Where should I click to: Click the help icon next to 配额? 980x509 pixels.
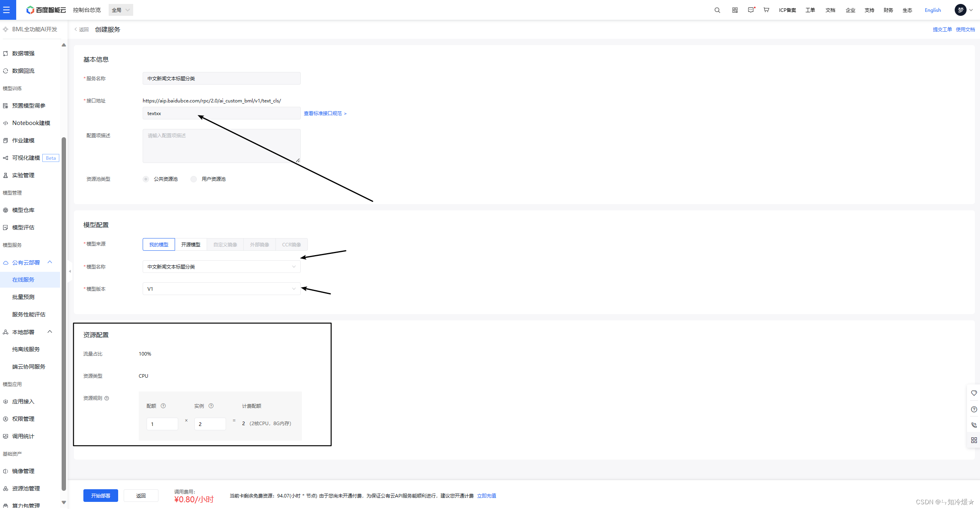click(163, 406)
